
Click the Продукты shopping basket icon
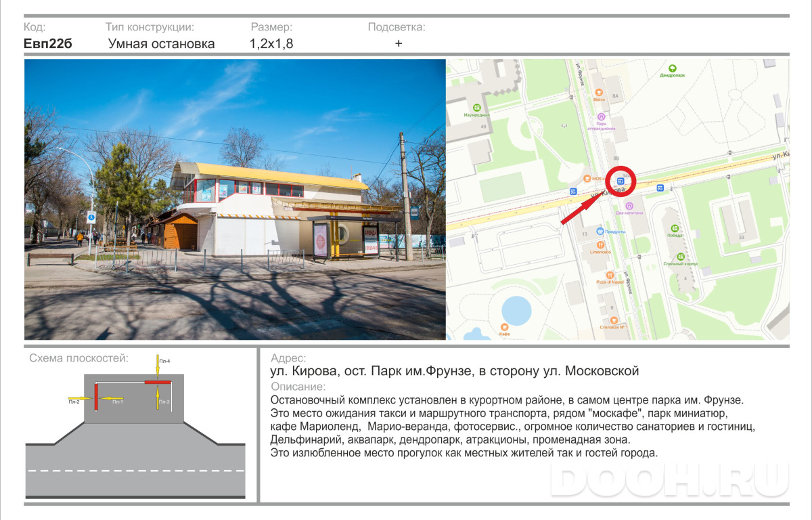tap(600, 231)
